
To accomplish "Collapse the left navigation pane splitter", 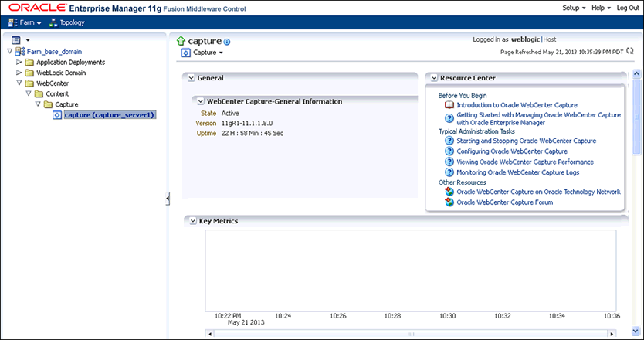I will pos(168,199).
